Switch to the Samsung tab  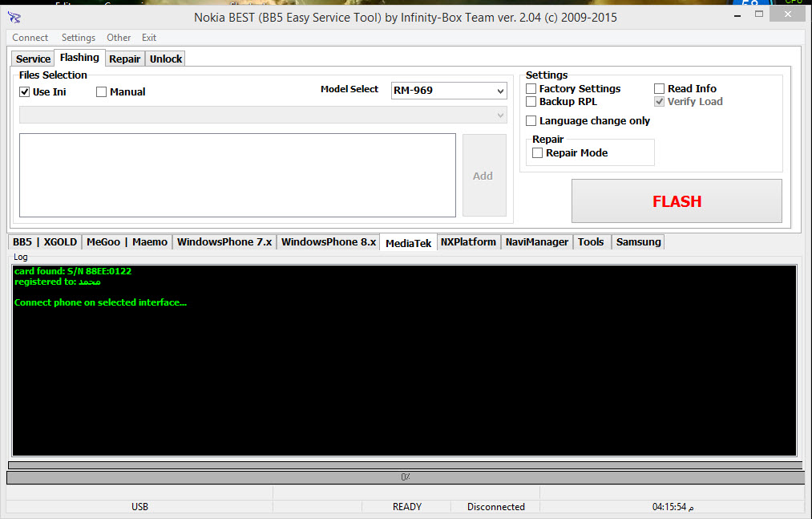click(x=639, y=242)
